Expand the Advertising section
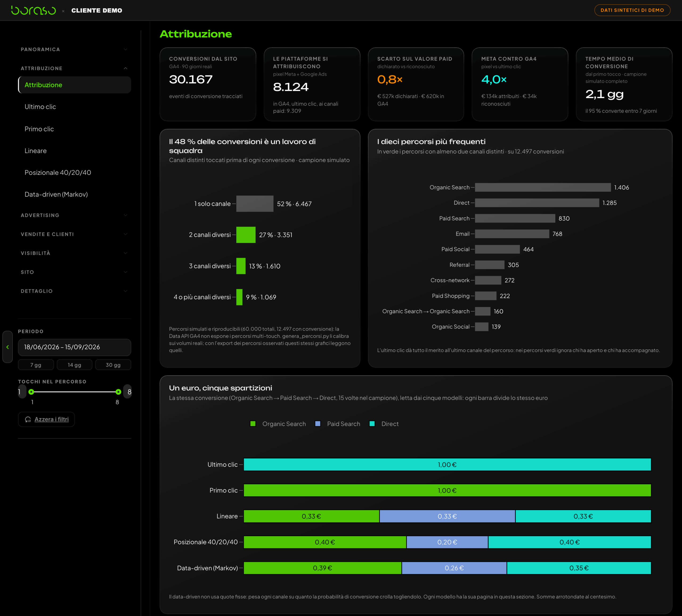This screenshot has height=616, width=682. [74, 215]
